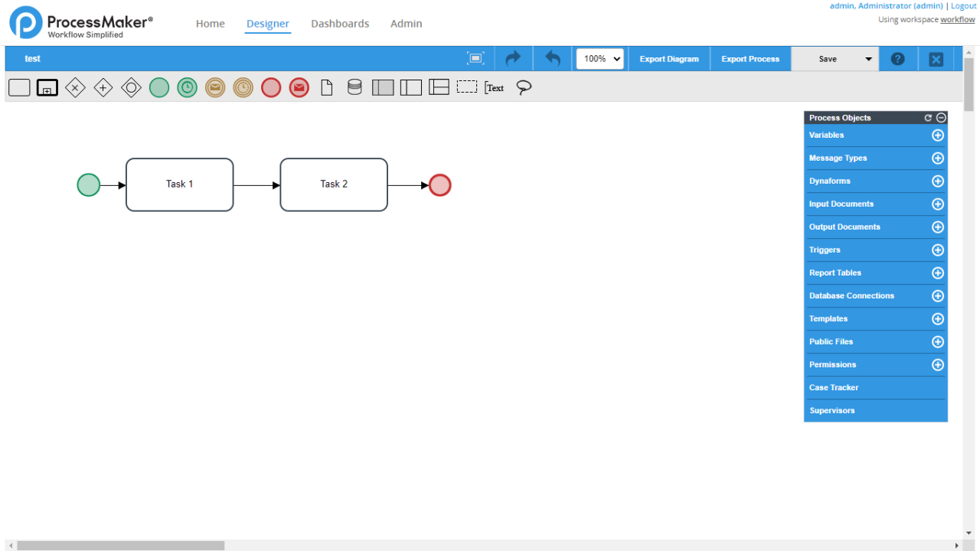Select the End email event tool
Viewport: 980px width, 551px height.
tap(299, 87)
